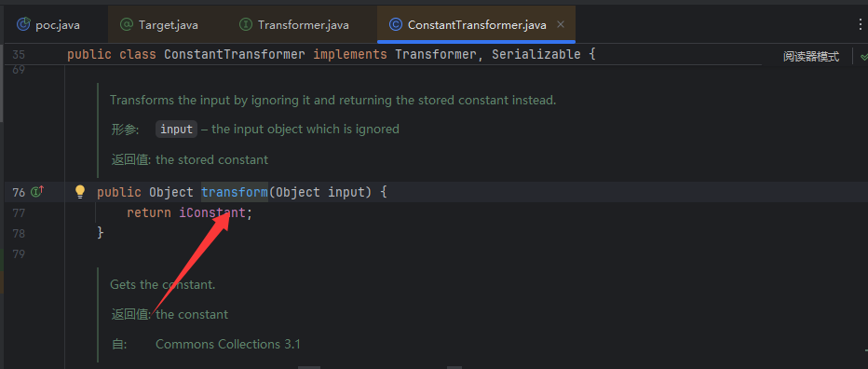The height and width of the screenshot is (369, 868).
Task: Open the lightbulb quick-fix on line 76
Action: click(x=80, y=192)
